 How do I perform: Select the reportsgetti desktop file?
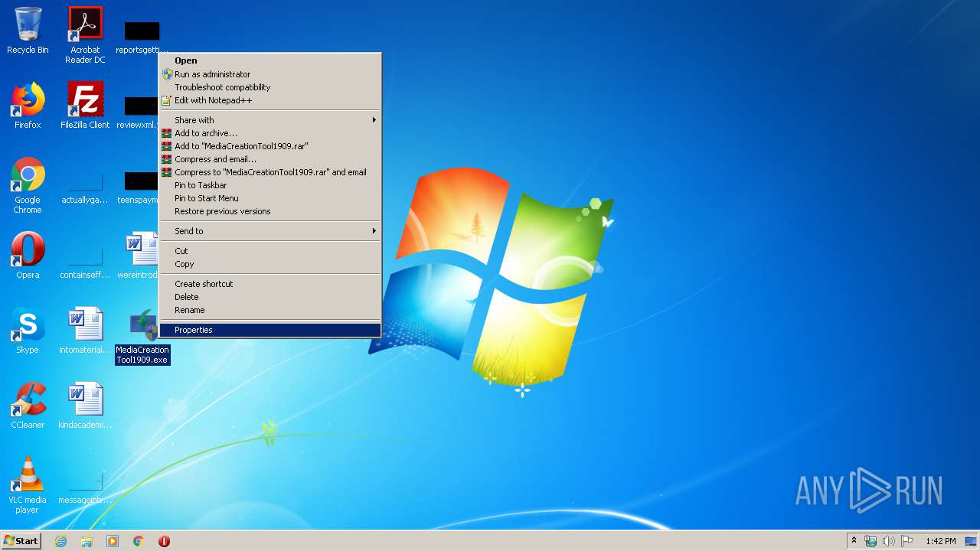142,38
